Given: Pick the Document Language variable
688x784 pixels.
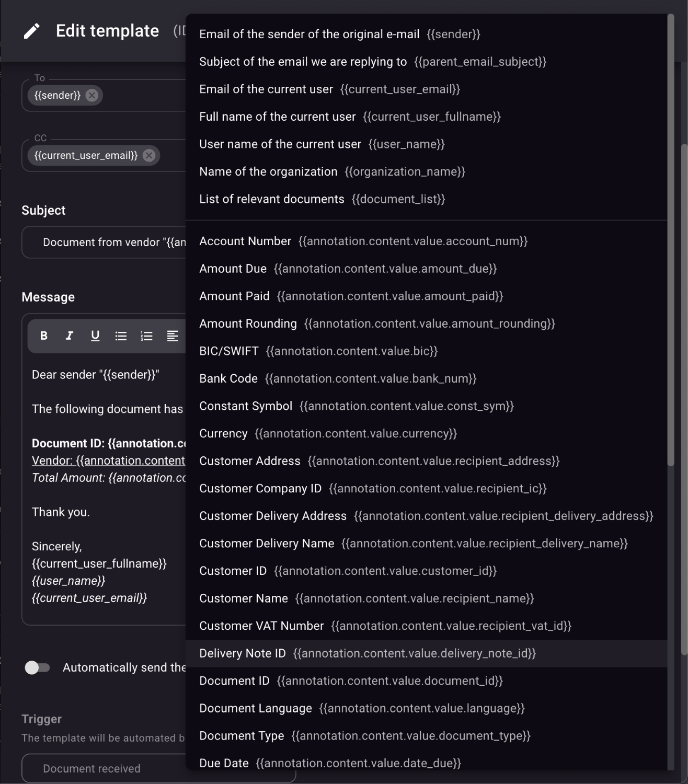Looking at the screenshot, I should click(x=426, y=708).
